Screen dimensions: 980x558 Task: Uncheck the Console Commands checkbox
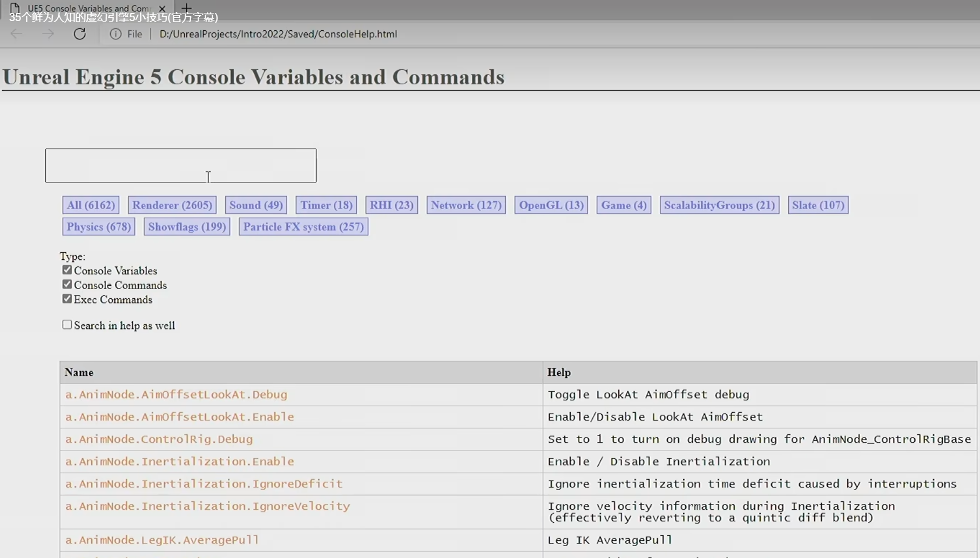67,284
